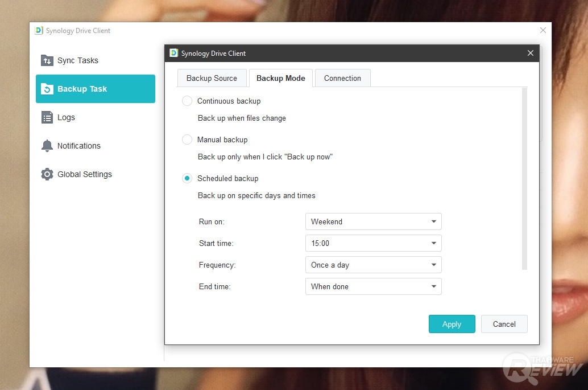The height and width of the screenshot is (390, 588).
Task: Click the 'Back up only when I click' description
Action: point(265,157)
